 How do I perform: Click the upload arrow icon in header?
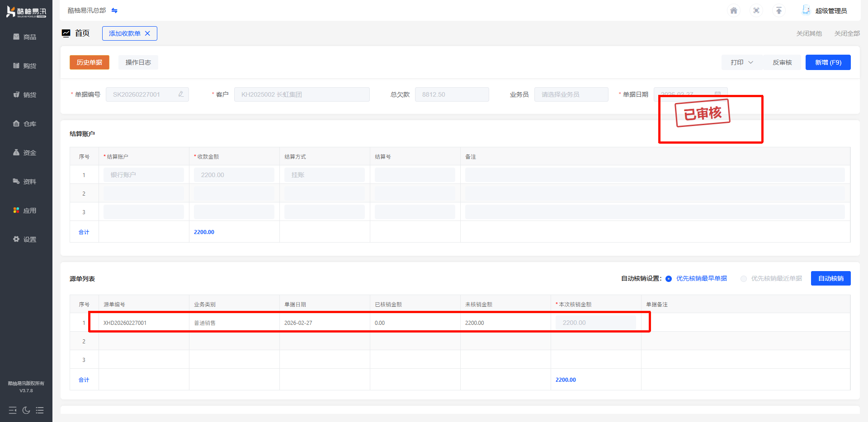[778, 10]
